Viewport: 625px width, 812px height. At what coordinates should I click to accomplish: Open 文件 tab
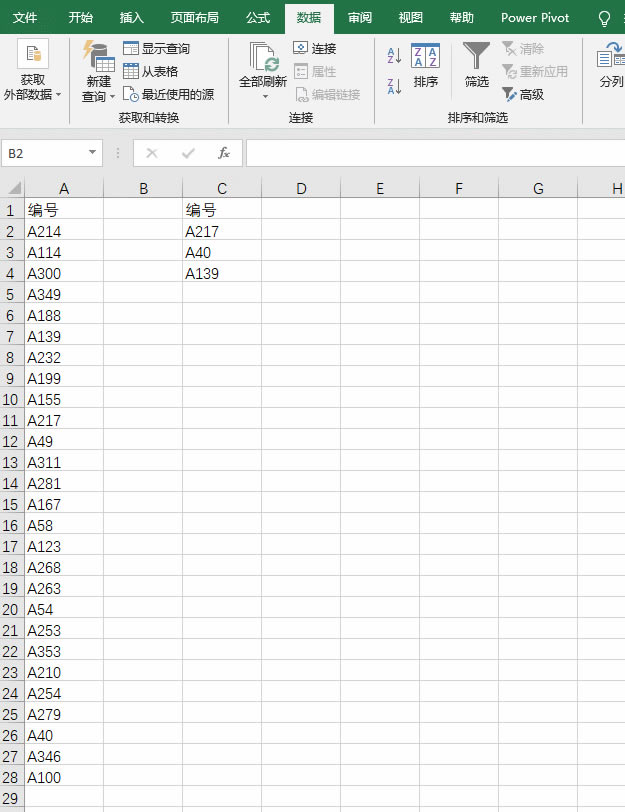pyautogui.click(x=24, y=18)
